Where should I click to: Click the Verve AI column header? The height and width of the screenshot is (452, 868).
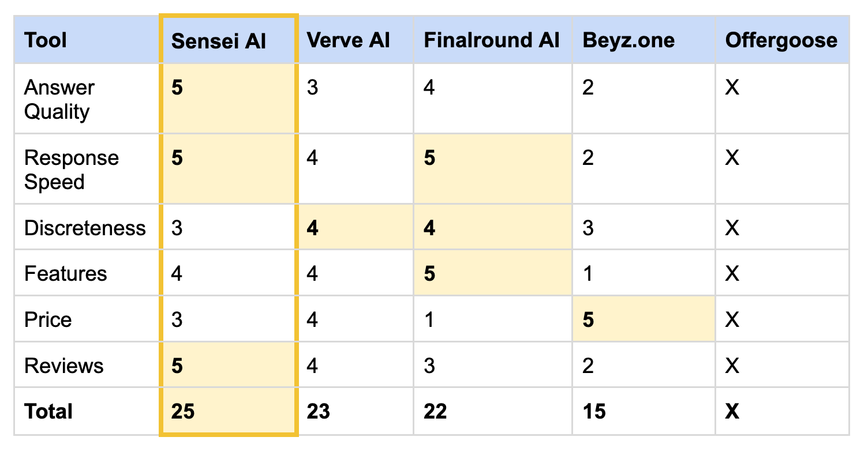(348, 40)
